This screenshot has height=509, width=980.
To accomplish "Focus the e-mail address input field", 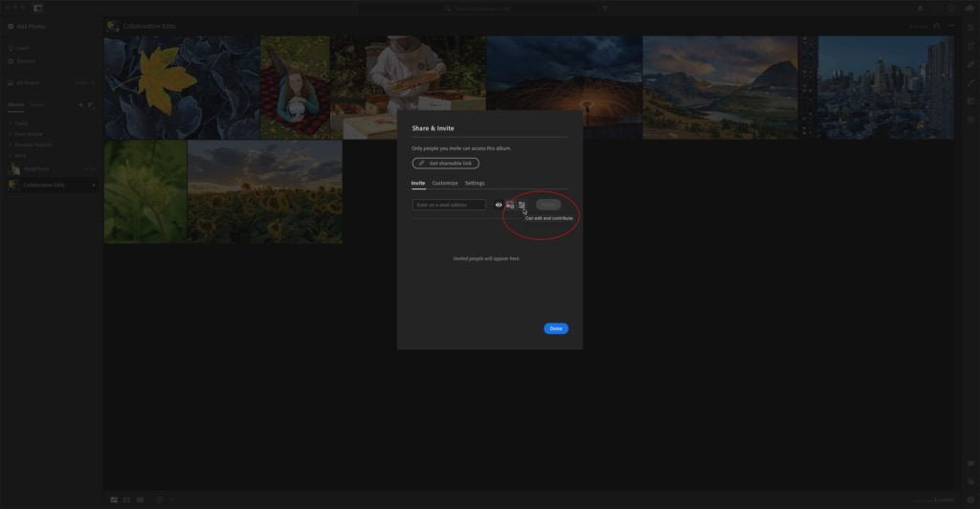I will click(x=449, y=205).
